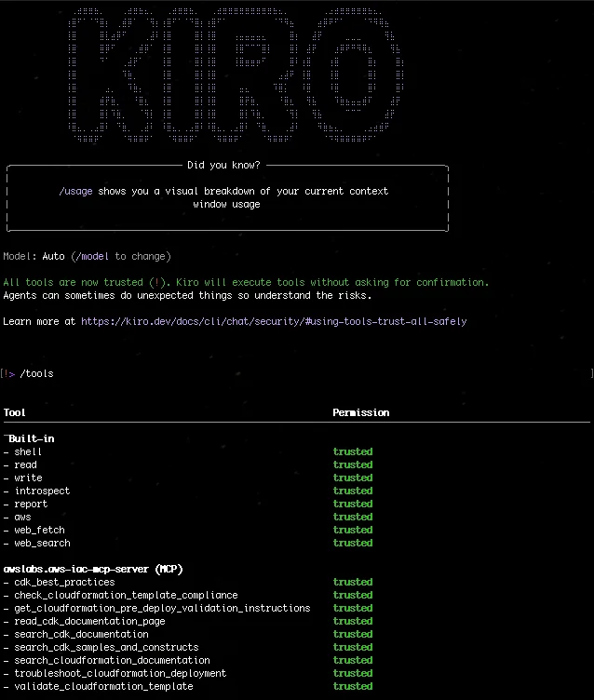This screenshot has width=594, height=700.
Task: Click the 'Model: Auto' label
Action: 34,256
